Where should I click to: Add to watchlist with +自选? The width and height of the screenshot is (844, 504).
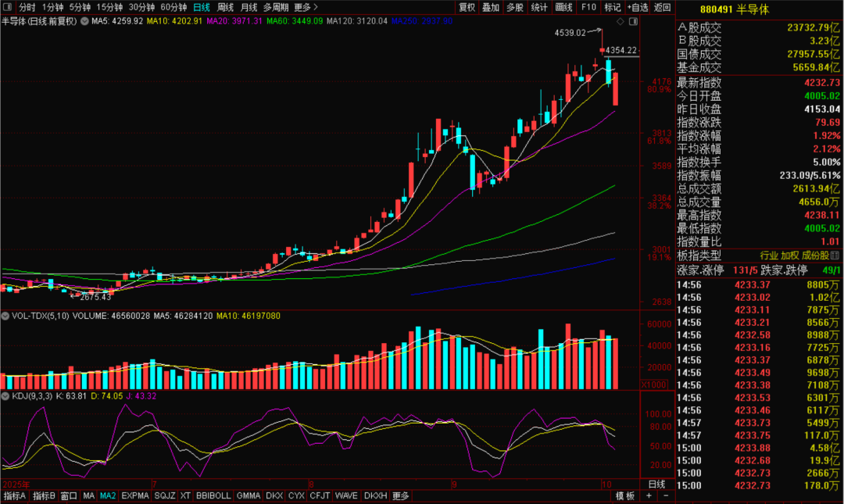click(638, 7)
